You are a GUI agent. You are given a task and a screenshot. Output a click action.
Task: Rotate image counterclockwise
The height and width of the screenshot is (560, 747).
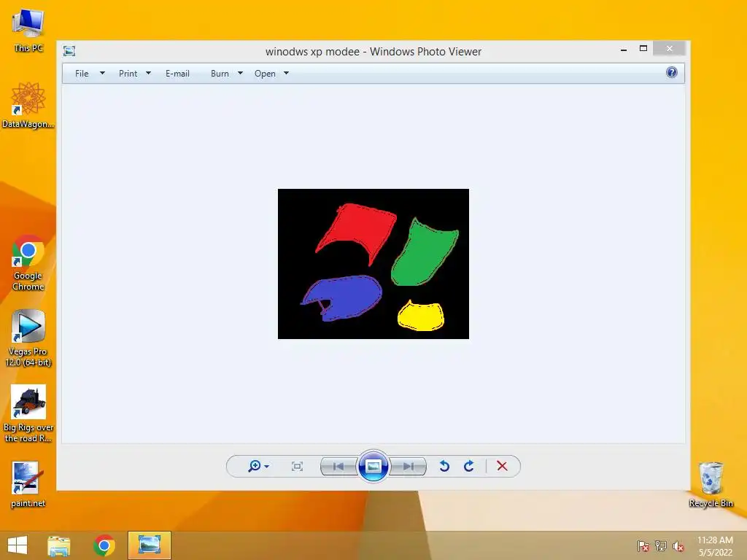444,466
